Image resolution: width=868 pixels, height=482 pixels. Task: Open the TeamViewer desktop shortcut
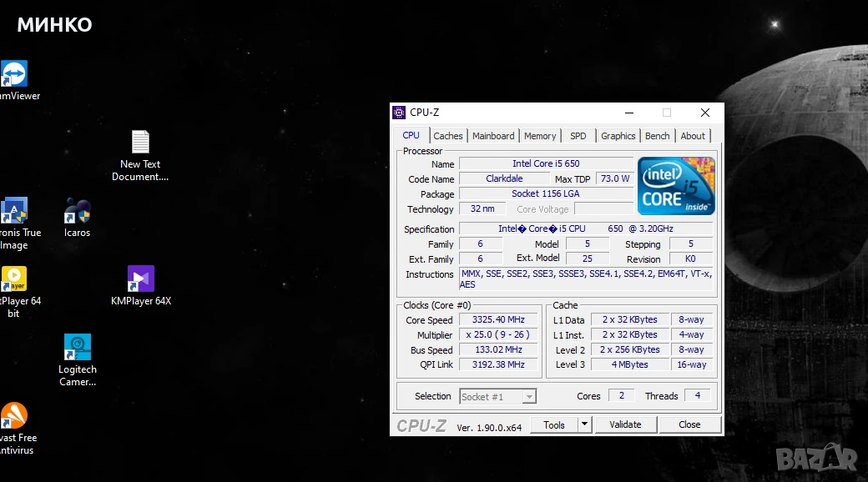click(14, 74)
